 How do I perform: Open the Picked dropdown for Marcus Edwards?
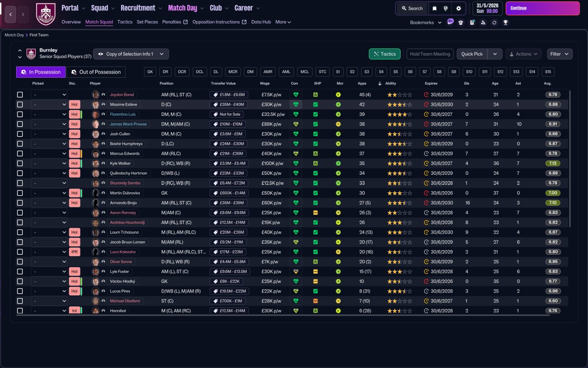tap(50, 154)
